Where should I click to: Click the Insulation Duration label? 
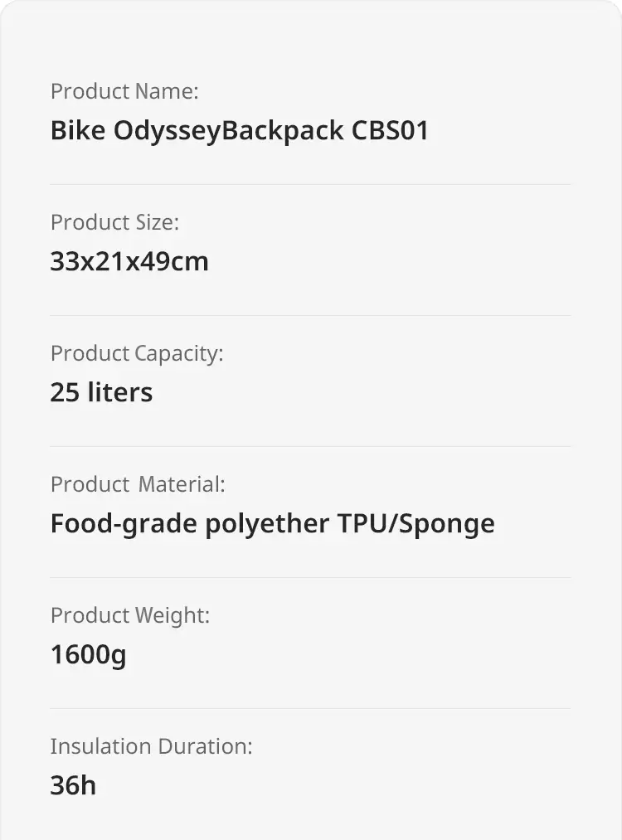click(151, 746)
